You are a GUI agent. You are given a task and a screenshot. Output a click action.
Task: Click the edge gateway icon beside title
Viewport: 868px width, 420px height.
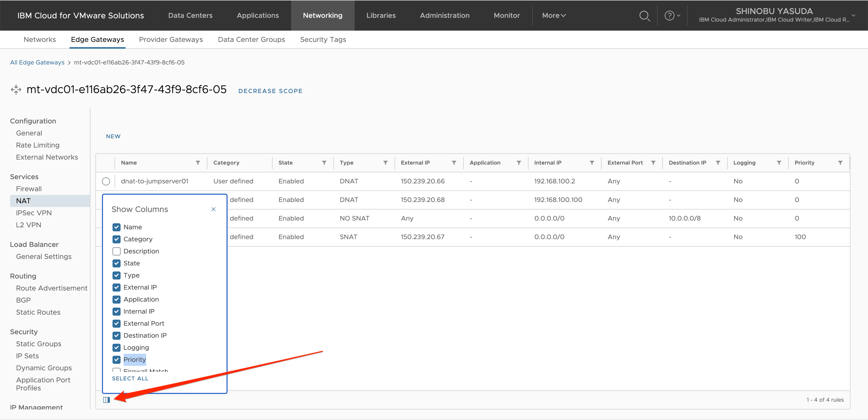16,90
